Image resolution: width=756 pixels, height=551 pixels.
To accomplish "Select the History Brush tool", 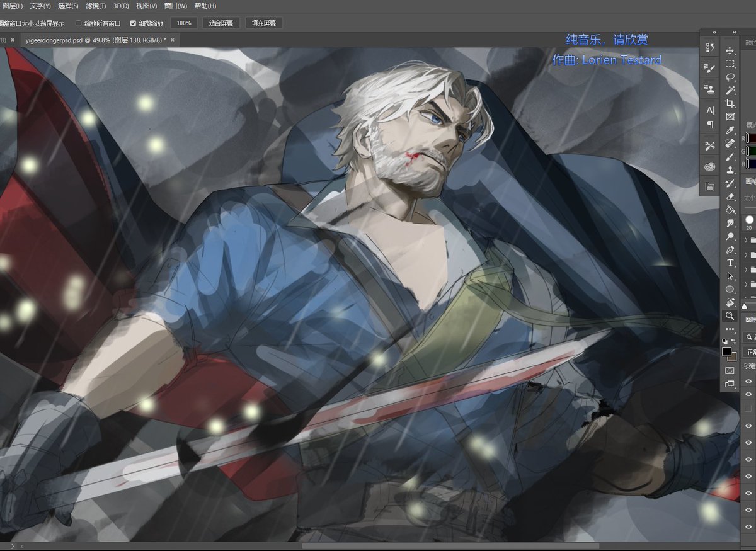I will [x=730, y=183].
